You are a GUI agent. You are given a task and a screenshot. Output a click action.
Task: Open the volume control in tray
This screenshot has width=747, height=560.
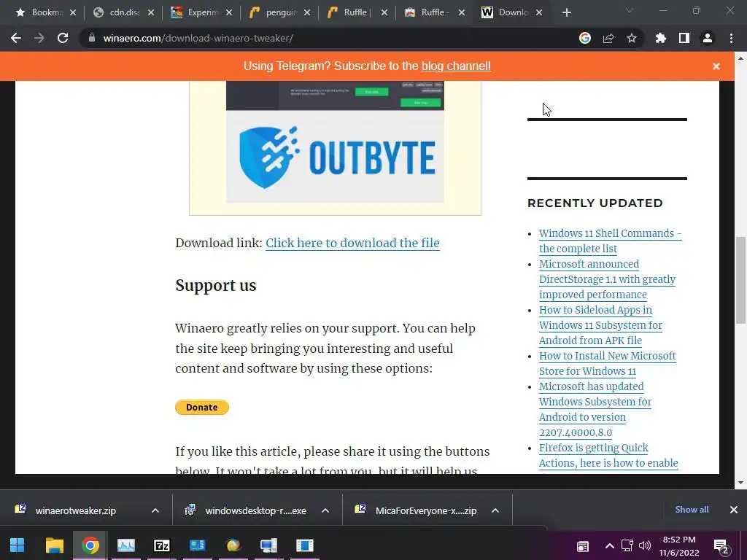645,545
